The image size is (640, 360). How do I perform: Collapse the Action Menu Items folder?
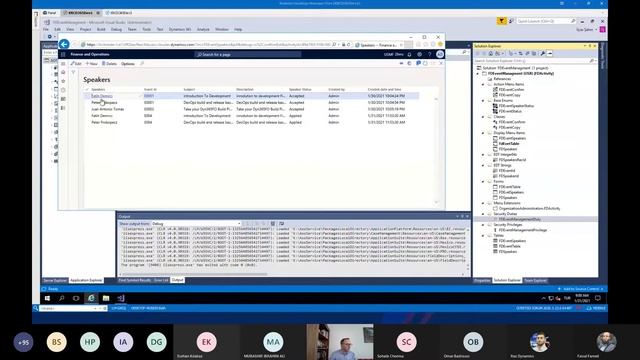(483, 84)
